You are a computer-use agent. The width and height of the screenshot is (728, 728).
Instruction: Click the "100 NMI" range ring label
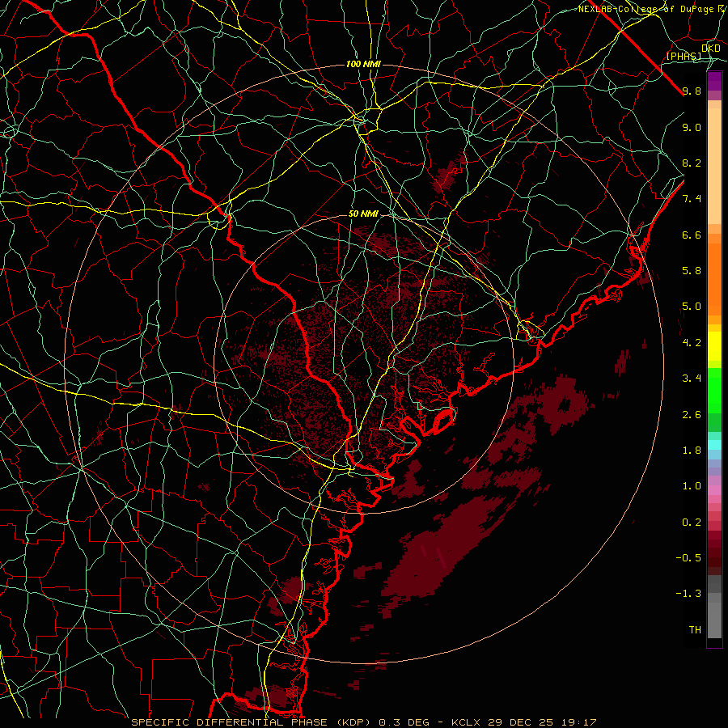point(363,64)
